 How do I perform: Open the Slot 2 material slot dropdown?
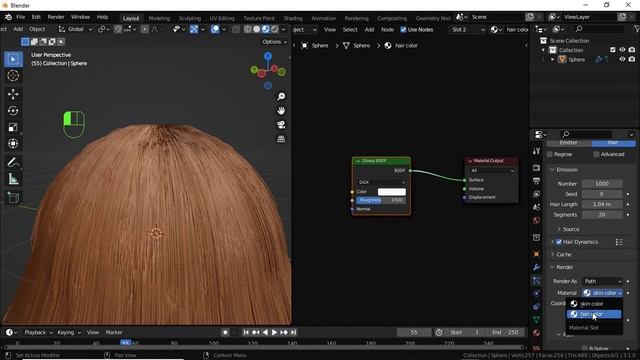coord(468,29)
